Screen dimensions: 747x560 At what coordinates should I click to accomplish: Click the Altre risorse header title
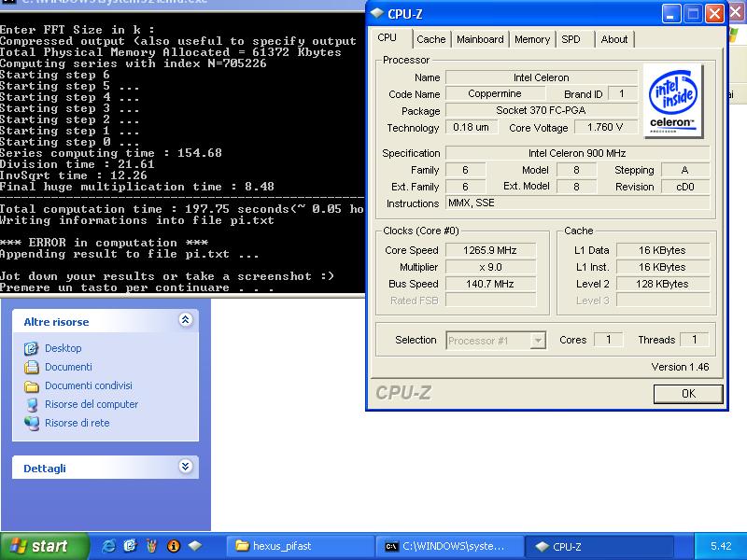[x=56, y=322]
